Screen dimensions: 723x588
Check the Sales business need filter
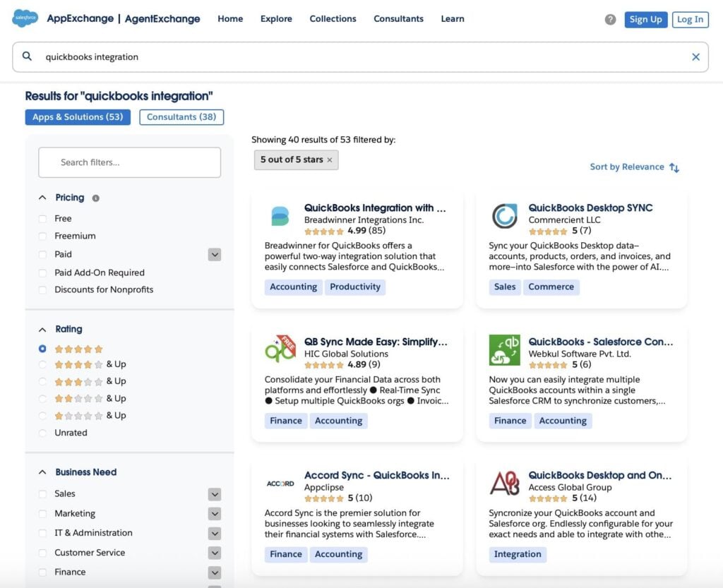tap(42, 494)
